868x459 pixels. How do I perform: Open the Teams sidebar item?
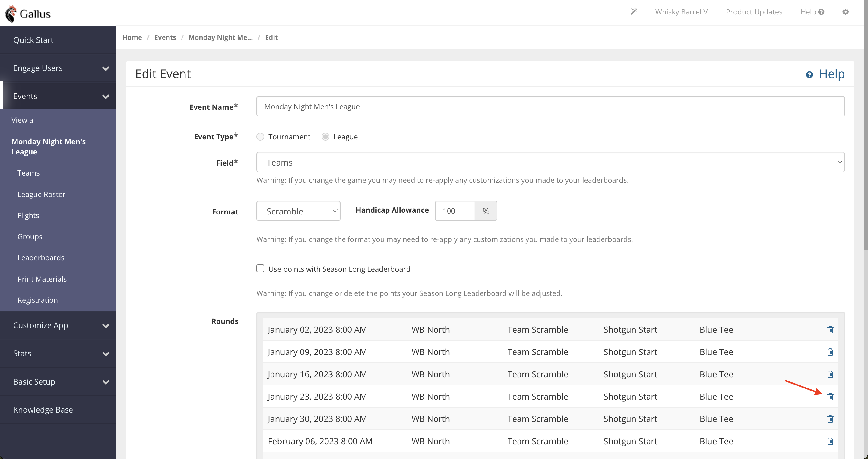click(x=28, y=173)
